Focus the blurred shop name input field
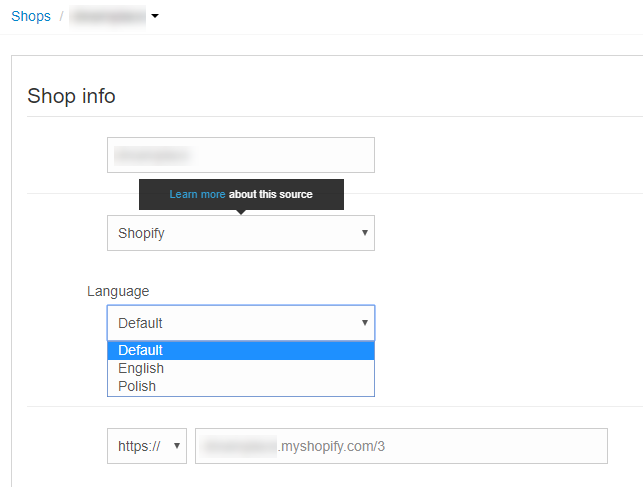Viewport: 643px width, 487px height. [241, 155]
